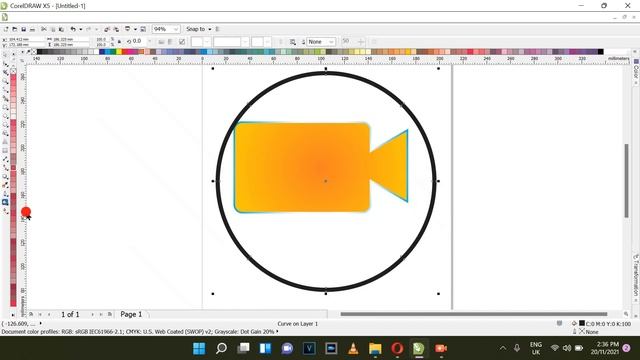Click the Import icon
The image size is (640, 360).
[107, 29]
